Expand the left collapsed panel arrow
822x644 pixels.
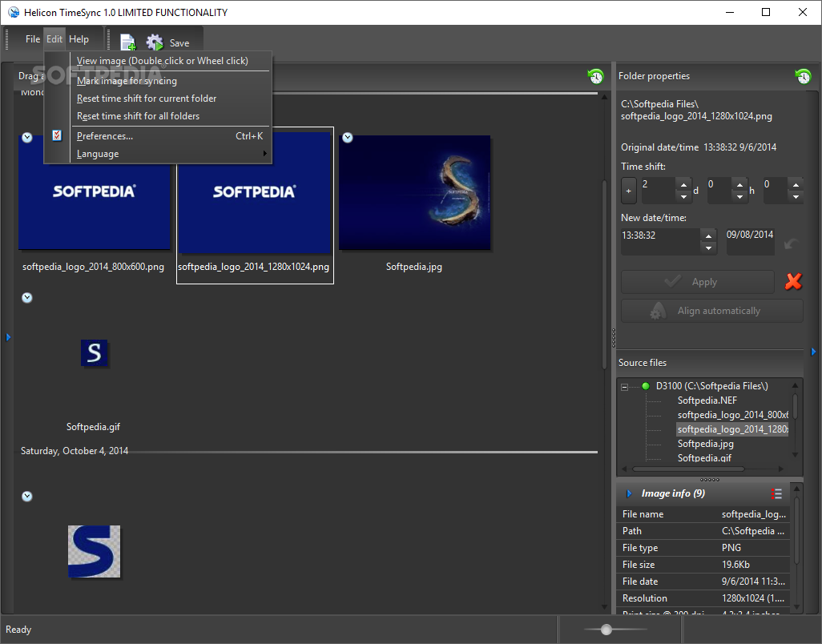[x=8, y=337]
